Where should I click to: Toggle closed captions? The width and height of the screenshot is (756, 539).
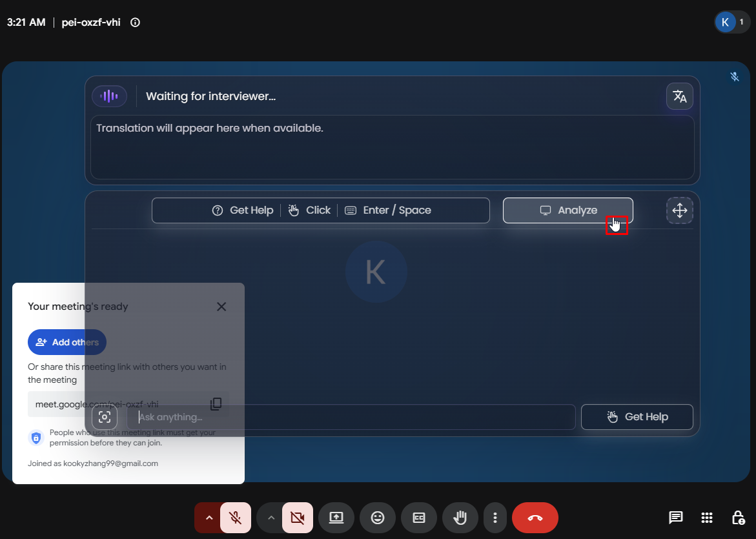point(419,518)
